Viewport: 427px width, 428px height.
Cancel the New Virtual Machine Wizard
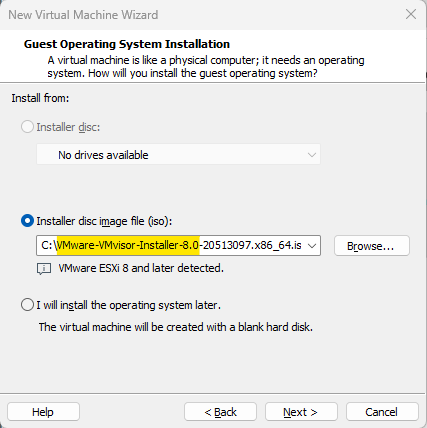382,412
